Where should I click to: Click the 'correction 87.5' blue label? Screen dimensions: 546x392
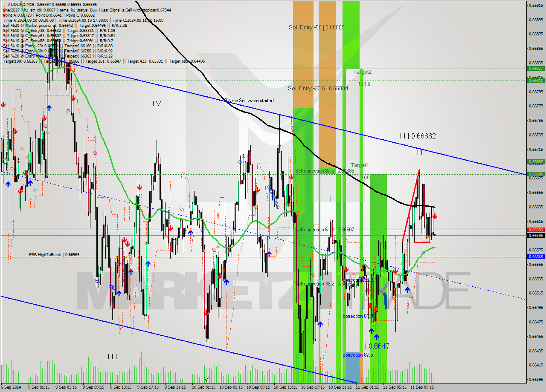tap(357, 355)
